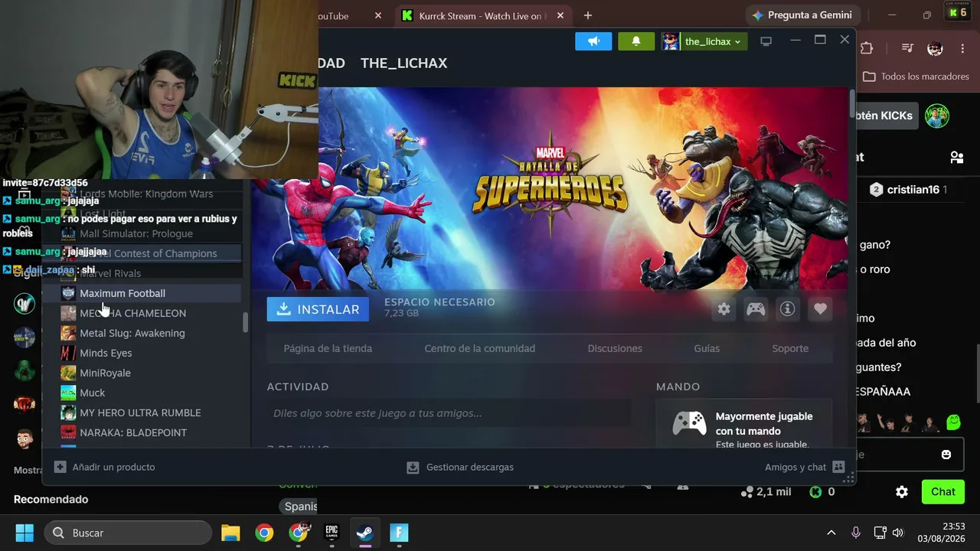Open Amigos y chat in Steam
The width and height of the screenshot is (980, 551).
tap(804, 467)
